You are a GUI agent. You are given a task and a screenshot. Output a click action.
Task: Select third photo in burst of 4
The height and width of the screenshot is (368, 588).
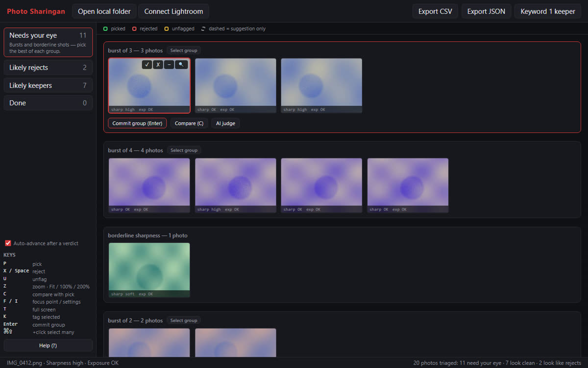(321, 185)
